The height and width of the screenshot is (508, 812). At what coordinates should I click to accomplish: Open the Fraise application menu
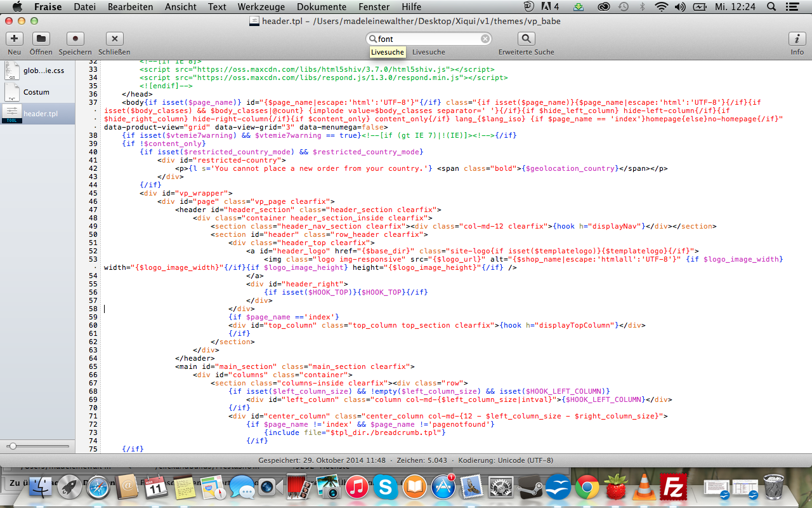(x=48, y=7)
